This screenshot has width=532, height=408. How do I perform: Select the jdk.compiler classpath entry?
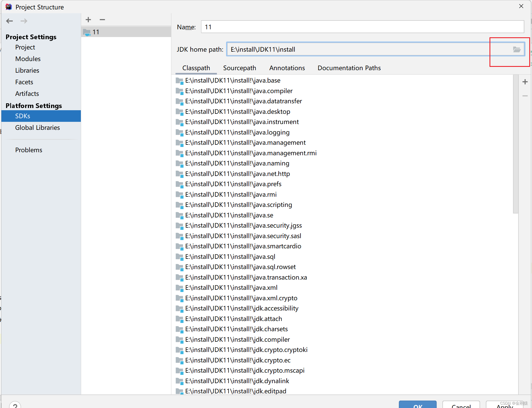(x=344, y=339)
